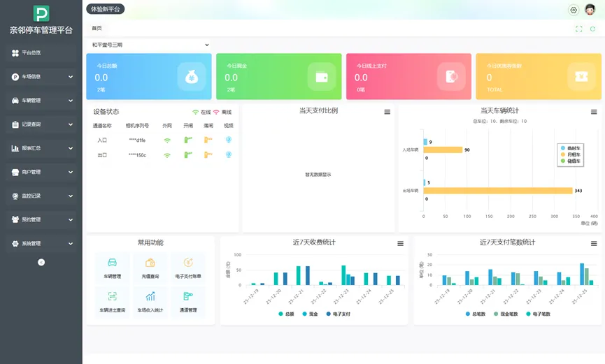Click the 今日线上支付 summary card
This screenshot has width=605, height=364.
click(408, 76)
